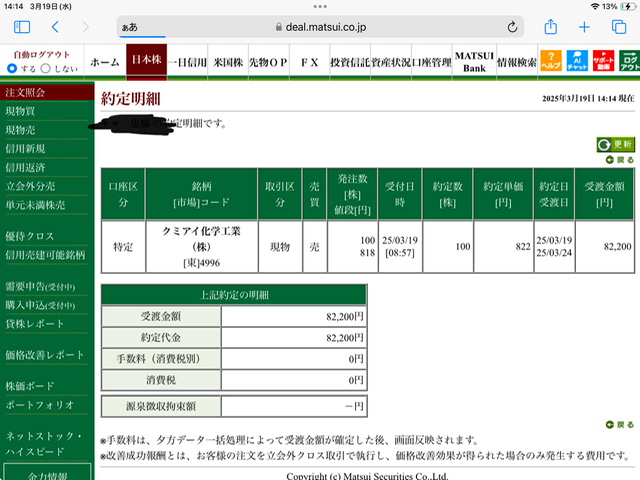Click the 源泉徴収拘束額 row label
Screen dimensions: 640x480
[161, 406]
